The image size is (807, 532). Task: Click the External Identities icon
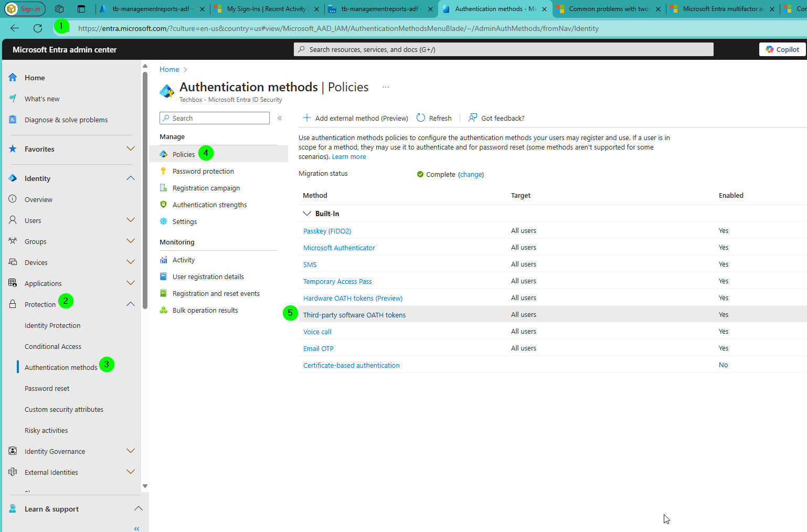coord(13,472)
